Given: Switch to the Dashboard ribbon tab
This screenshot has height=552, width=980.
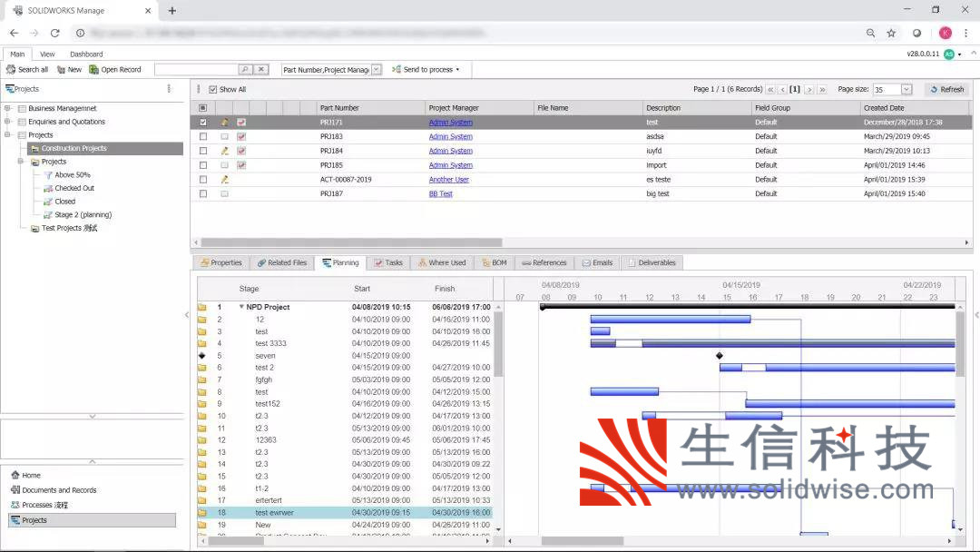Looking at the screenshot, I should point(86,54).
